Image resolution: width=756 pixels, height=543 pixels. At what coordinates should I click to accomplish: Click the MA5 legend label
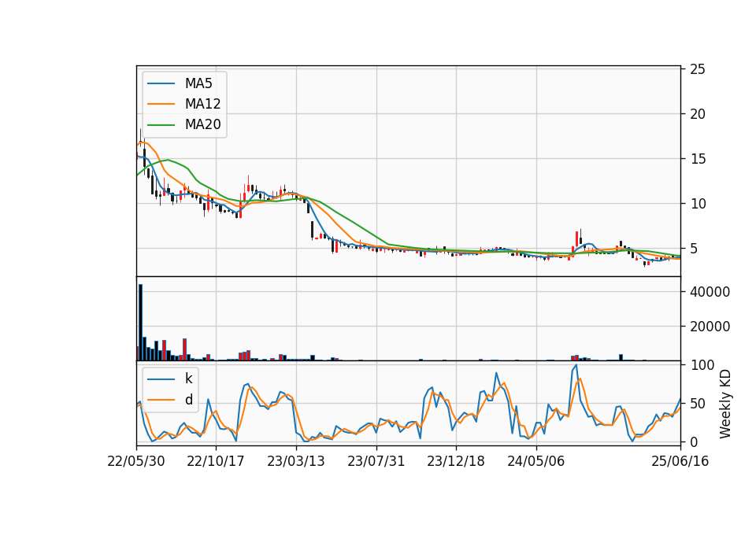pos(198,83)
